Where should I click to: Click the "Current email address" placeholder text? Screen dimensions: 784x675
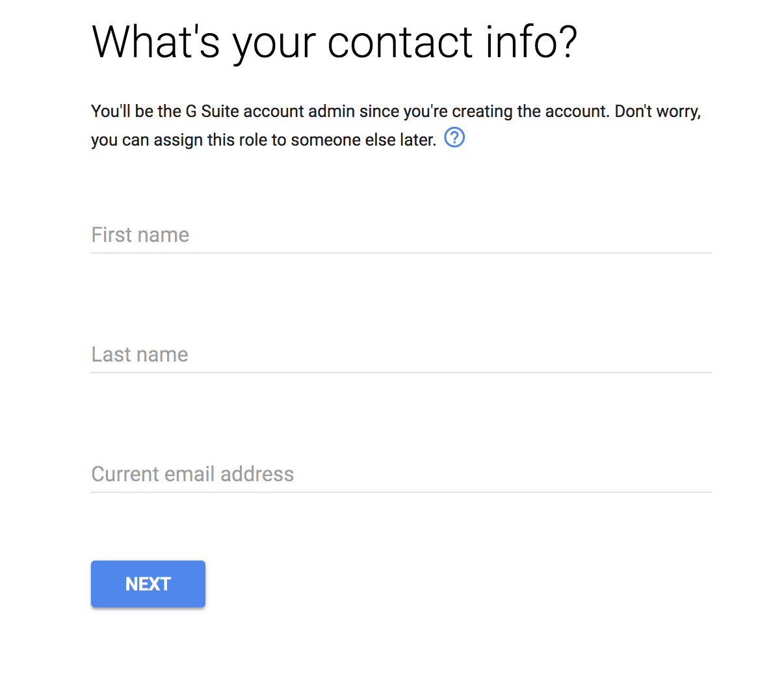pyautogui.click(x=192, y=474)
